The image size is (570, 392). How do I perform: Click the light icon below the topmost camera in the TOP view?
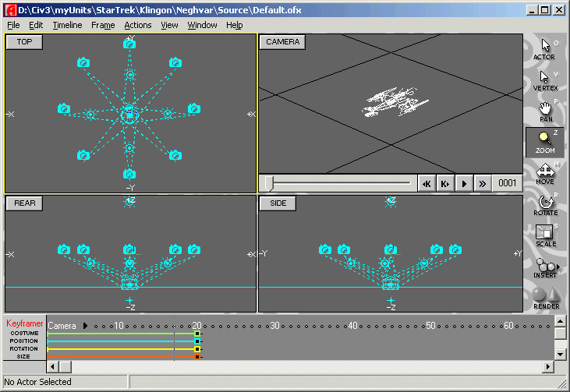[130, 75]
